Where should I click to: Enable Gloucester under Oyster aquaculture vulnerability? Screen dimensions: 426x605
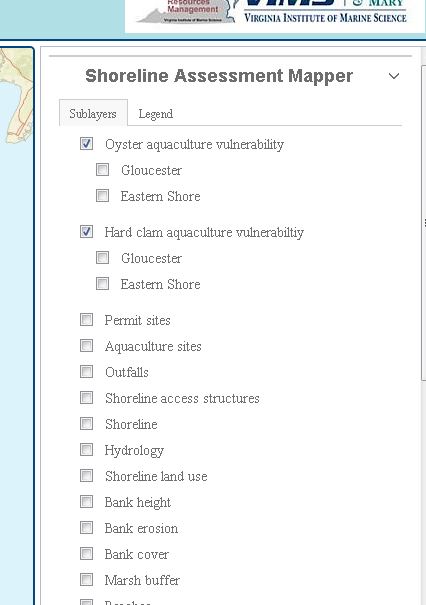(x=103, y=170)
